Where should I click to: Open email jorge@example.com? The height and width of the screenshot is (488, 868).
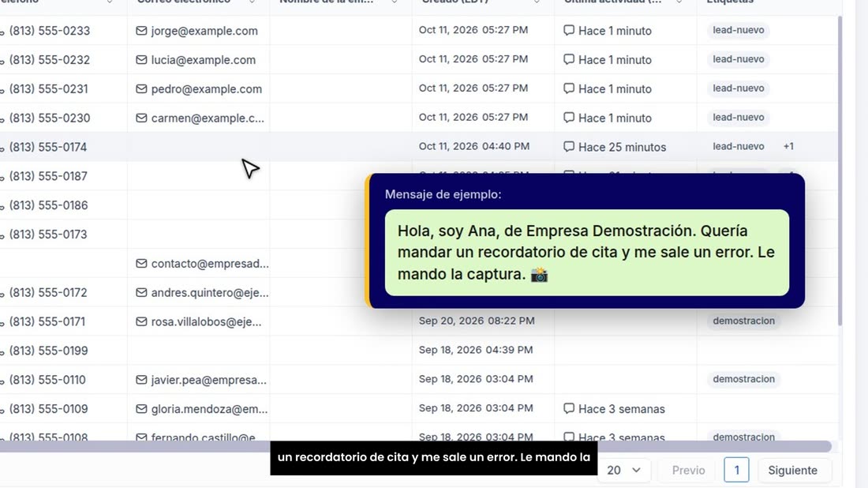pyautogui.click(x=204, y=31)
